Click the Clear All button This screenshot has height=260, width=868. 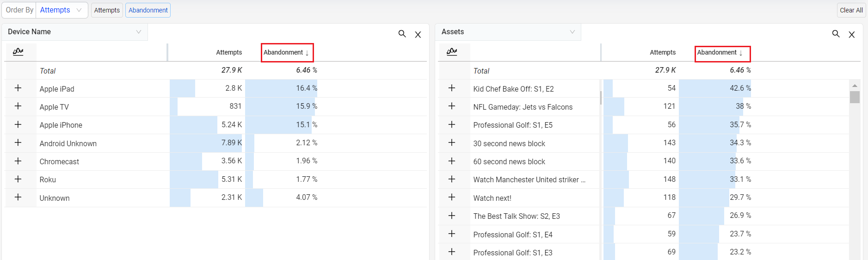[x=851, y=10]
